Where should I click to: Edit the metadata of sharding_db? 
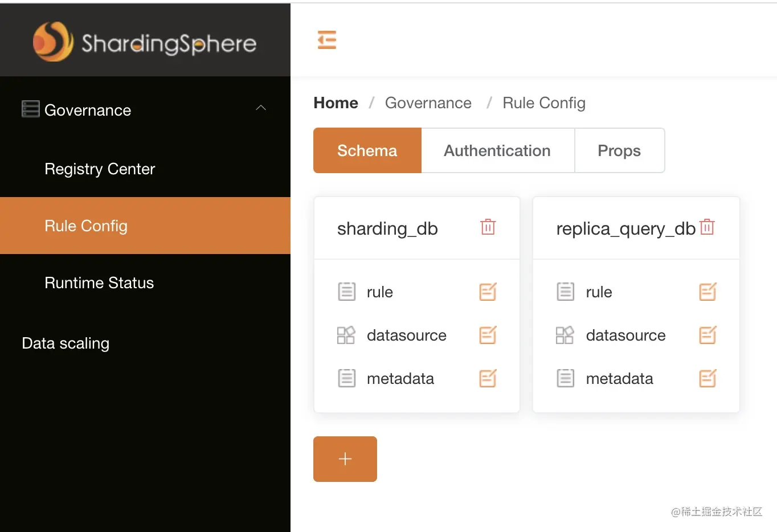[488, 378]
